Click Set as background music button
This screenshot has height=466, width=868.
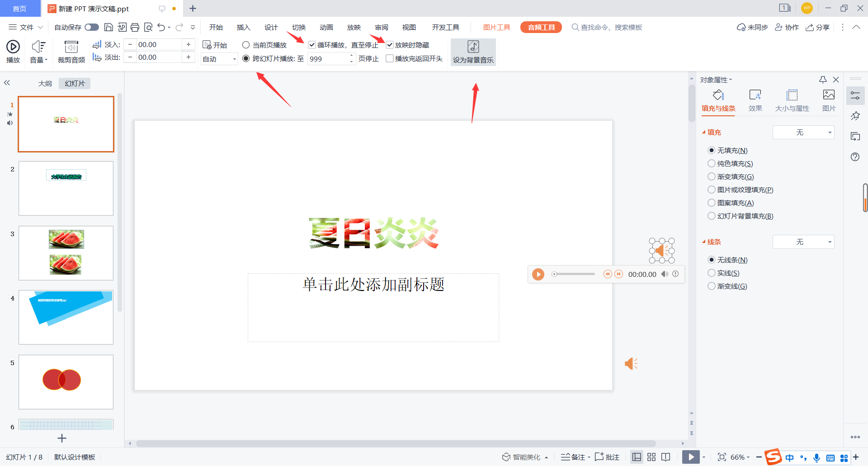pos(473,52)
